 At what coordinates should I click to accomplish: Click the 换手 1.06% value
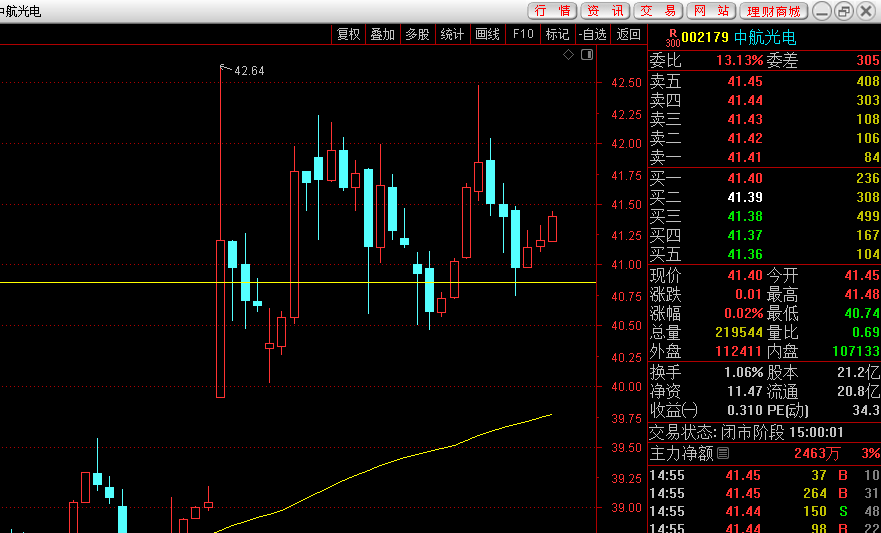point(743,372)
